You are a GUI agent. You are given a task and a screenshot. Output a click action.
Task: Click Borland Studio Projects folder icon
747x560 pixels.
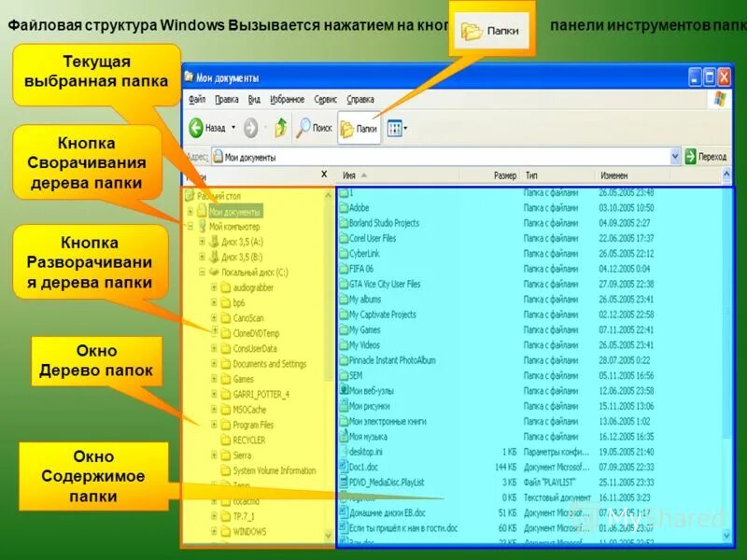pyautogui.click(x=344, y=223)
